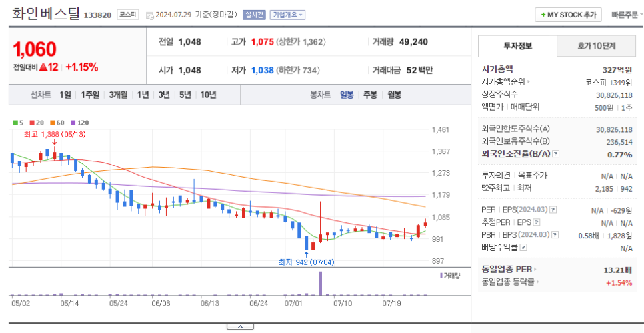Click the 전일 value 1,048

(190, 42)
